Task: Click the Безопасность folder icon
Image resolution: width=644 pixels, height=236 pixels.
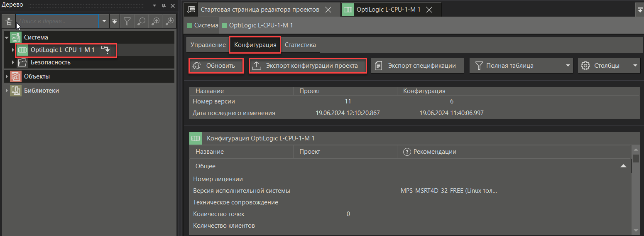Action: pos(22,62)
